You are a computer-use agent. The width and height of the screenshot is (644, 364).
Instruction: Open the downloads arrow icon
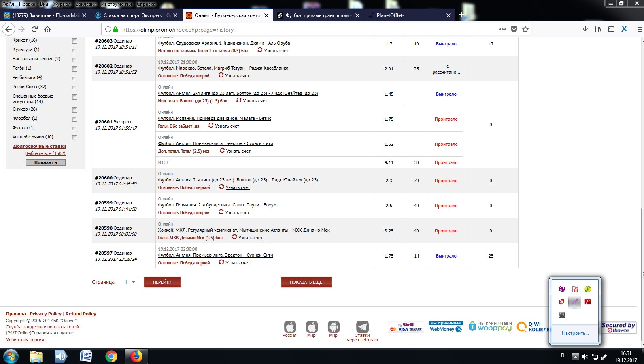click(585, 29)
